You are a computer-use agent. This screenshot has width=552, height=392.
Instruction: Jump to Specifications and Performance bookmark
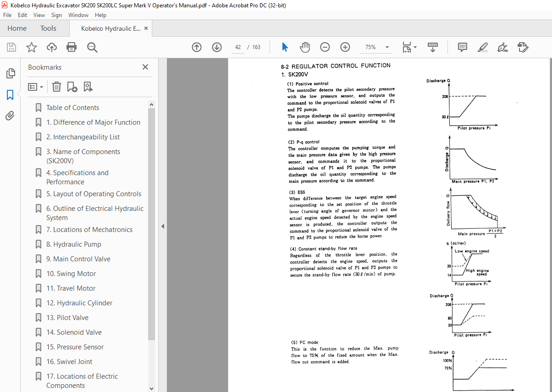(77, 177)
